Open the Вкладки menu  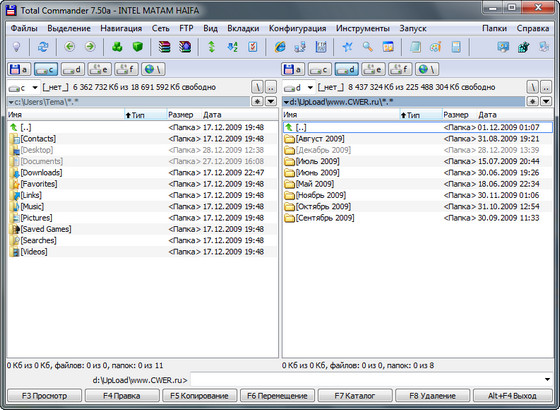[243, 29]
